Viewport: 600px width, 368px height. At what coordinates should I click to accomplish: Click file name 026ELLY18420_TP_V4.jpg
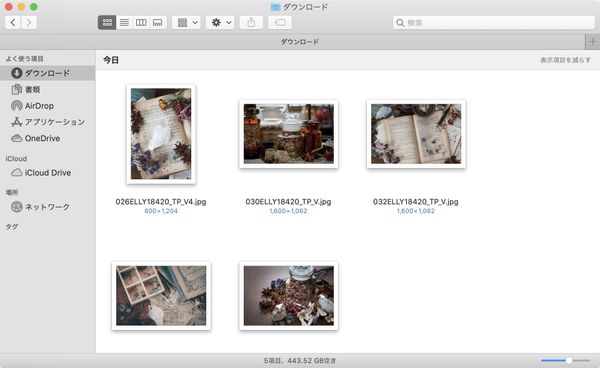(161, 202)
